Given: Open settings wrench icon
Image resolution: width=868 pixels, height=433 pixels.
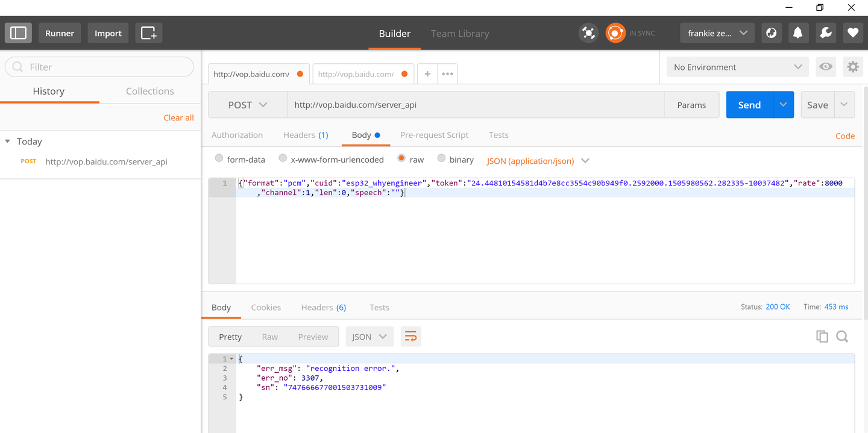Looking at the screenshot, I should 826,33.
